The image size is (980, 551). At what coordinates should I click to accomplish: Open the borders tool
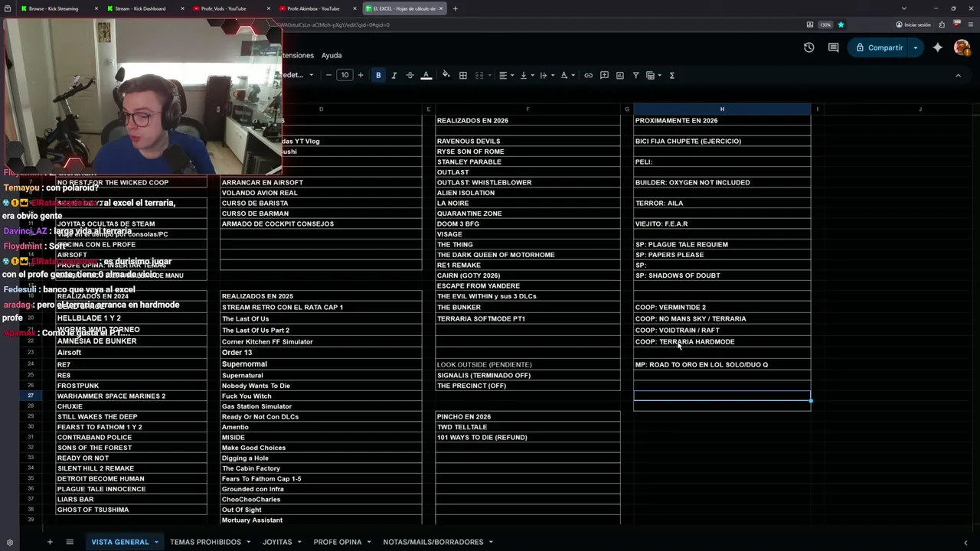pyautogui.click(x=462, y=75)
